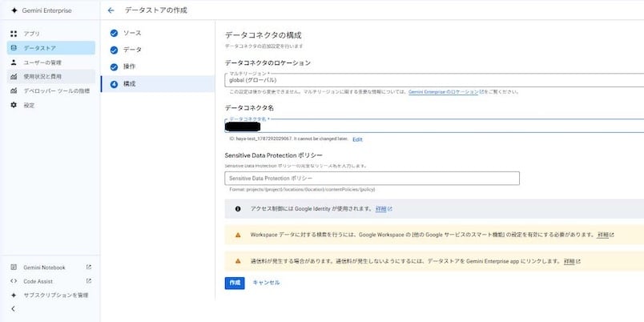Go to the 操作 step
The height and width of the screenshot is (322, 644).
point(158,67)
